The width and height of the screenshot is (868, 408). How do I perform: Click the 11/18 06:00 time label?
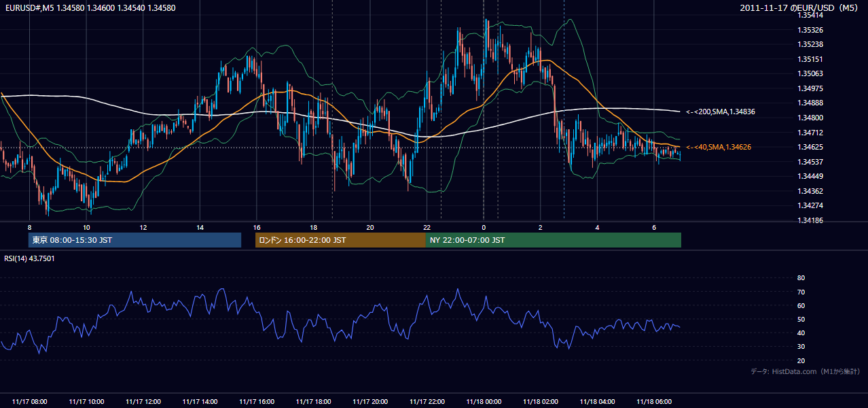pos(653,402)
